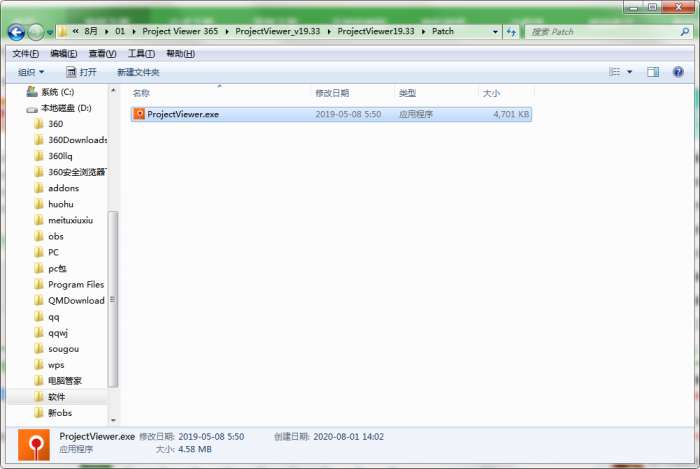Image resolution: width=700 pixels, height=469 pixels.
Task: Open the address bar history dropdown
Action: click(495, 32)
